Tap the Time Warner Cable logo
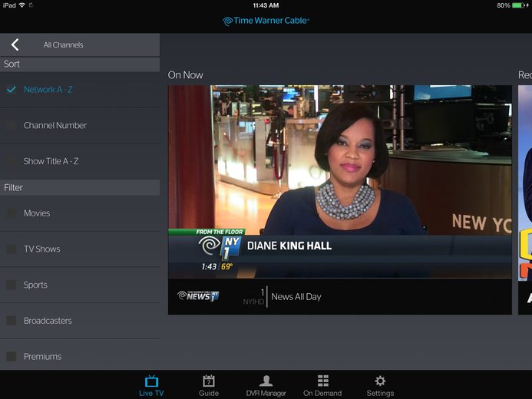The height and width of the screenshot is (399, 532). coord(266,21)
